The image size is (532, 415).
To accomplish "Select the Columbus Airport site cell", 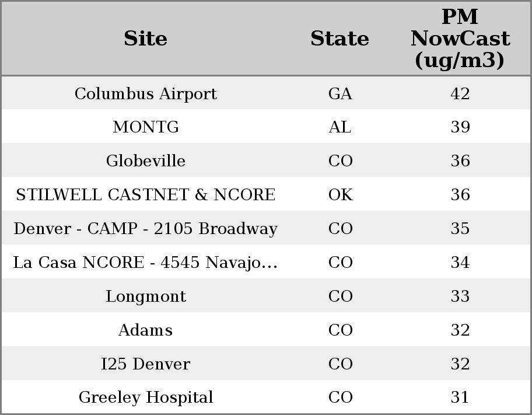I will tap(146, 94).
